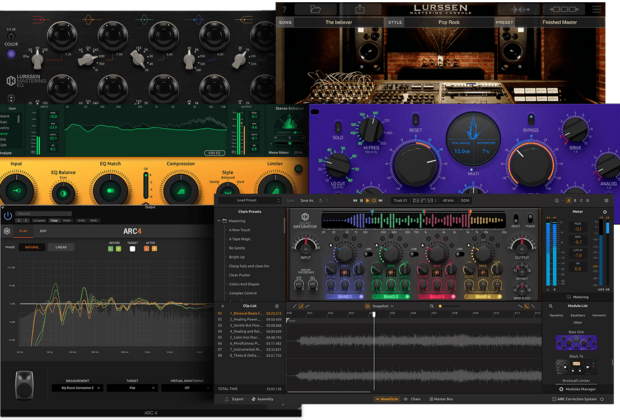620x420 pixels.
Task: Open the ARC 4 TARGET Flat dropdown
Action: (132, 388)
